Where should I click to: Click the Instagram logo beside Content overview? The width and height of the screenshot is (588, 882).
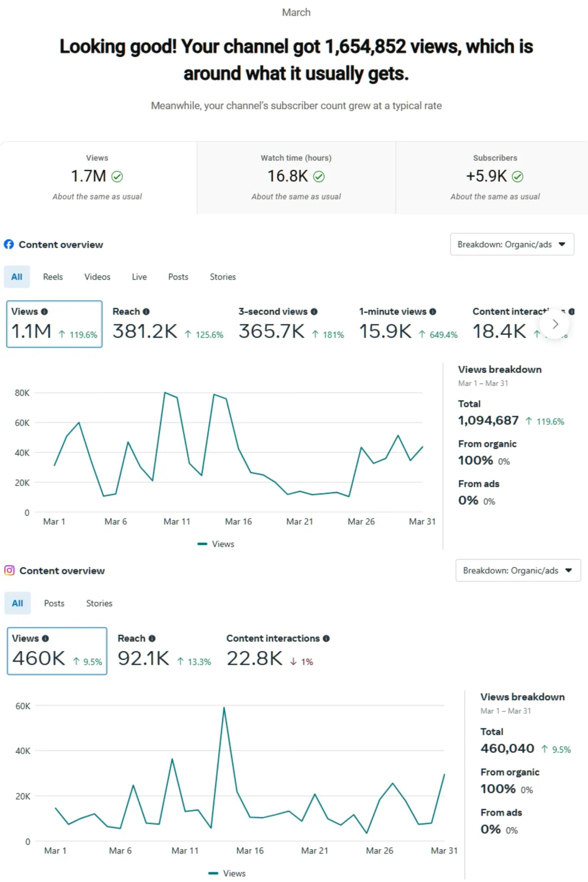click(9, 571)
